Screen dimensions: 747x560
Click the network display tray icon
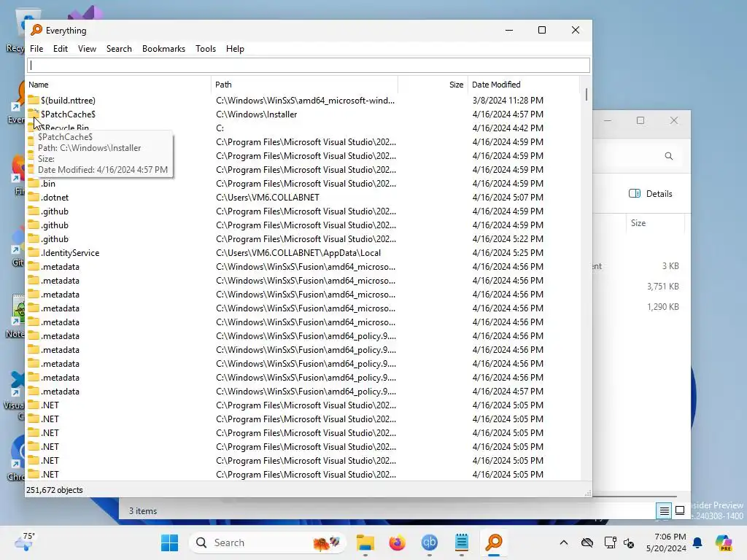(610, 542)
